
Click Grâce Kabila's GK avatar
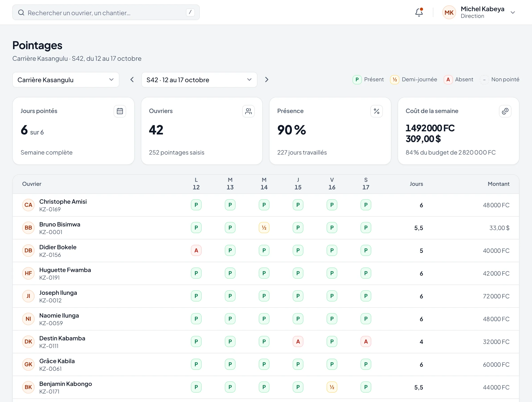click(28, 364)
